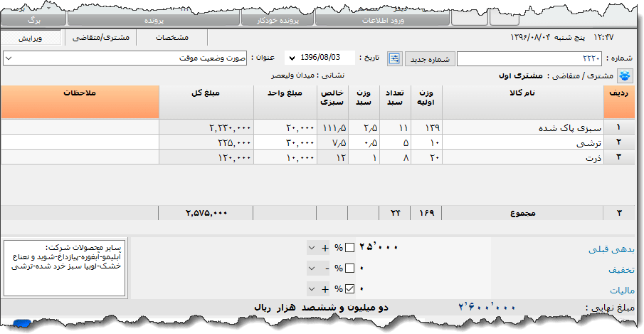Click the ملاحظات column header
This screenshot has height=334, width=644.
coord(80,102)
